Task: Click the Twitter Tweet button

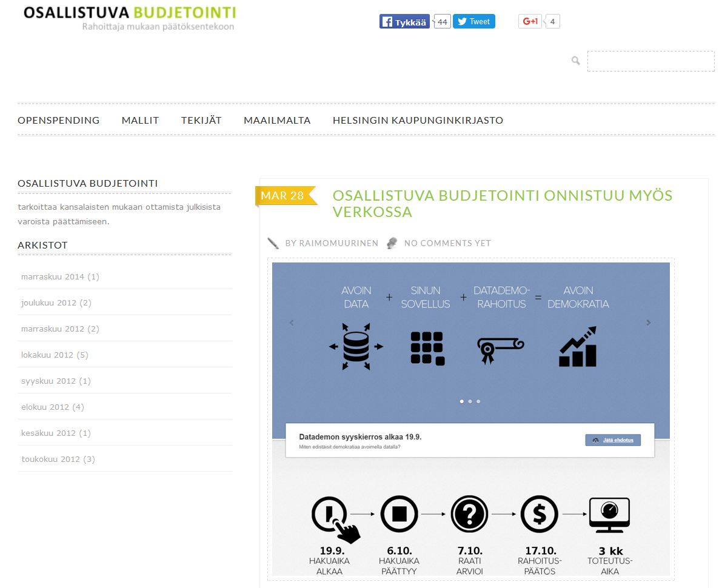Action: (x=474, y=22)
